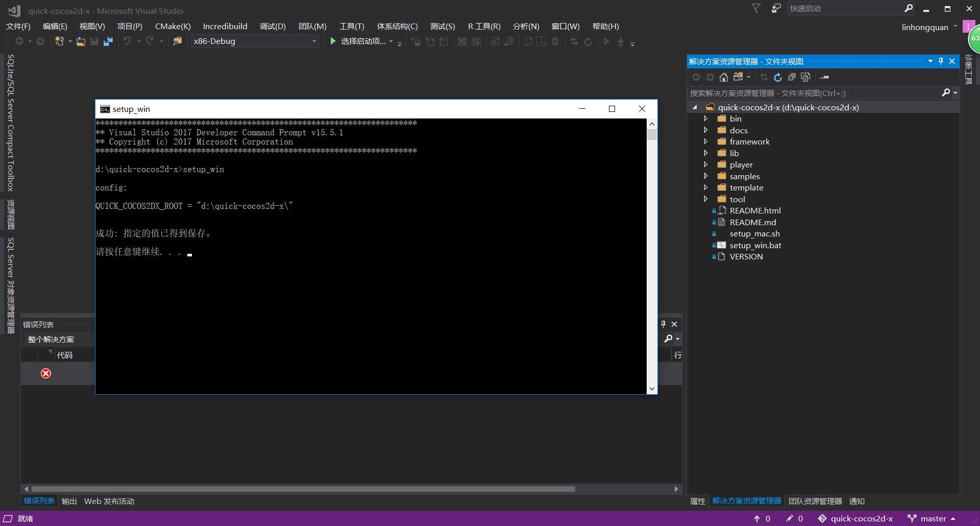980x526 pixels.
Task: Open the CMake(K) menu
Action: [x=173, y=27]
